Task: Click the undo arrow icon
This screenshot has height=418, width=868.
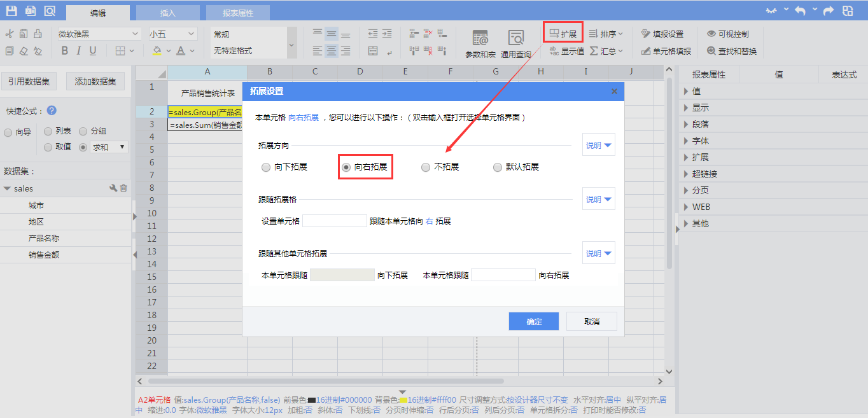Action: click(x=800, y=11)
